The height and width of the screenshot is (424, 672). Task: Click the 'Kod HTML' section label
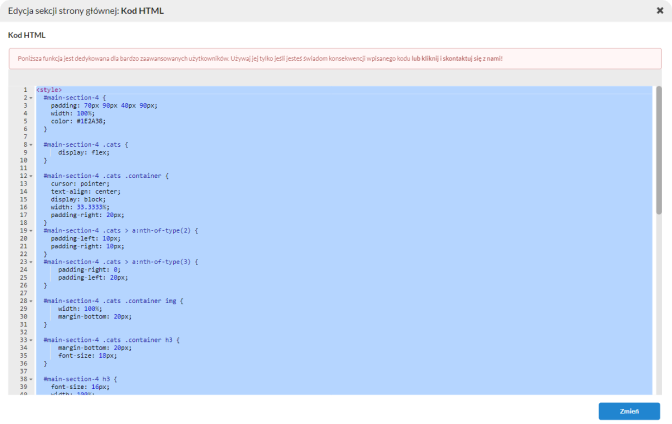[27, 35]
